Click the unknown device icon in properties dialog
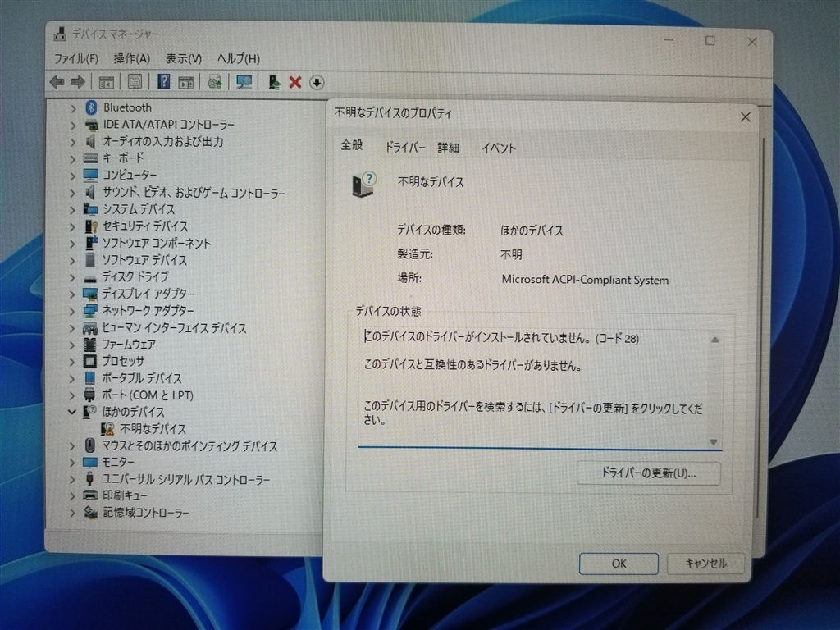840x630 pixels. [x=363, y=185]
